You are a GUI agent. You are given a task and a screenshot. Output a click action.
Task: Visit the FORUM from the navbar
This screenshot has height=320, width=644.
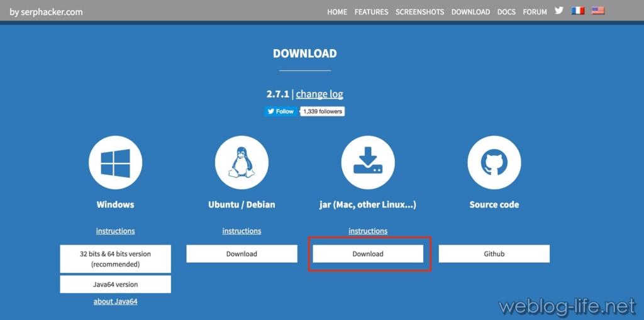pos(535,12)
